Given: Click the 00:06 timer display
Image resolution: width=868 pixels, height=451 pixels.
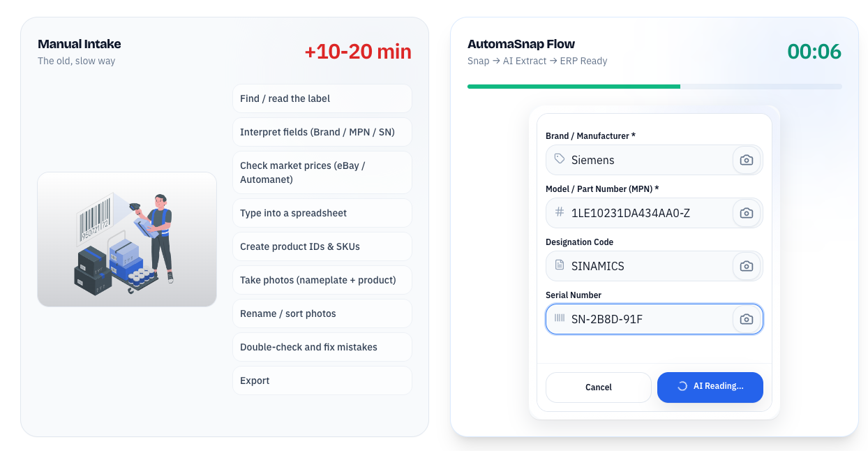Looking at the screenshot, I should pyautogui.click(x=814, y=51).
